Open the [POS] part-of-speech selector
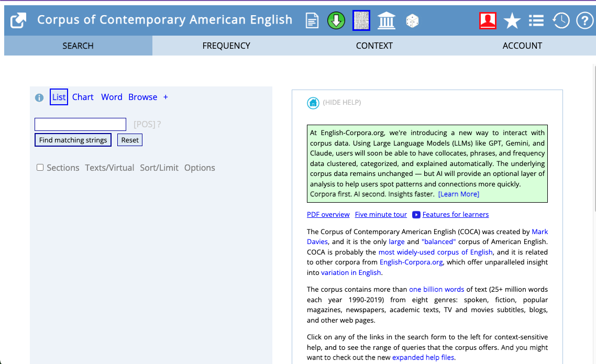This screenshot has width=596, height=364. coord(145,124)
